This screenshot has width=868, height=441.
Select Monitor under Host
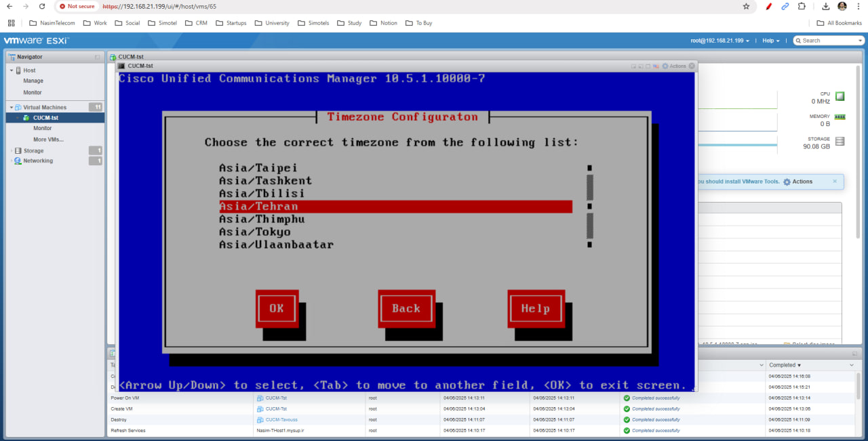click(33, 92)
